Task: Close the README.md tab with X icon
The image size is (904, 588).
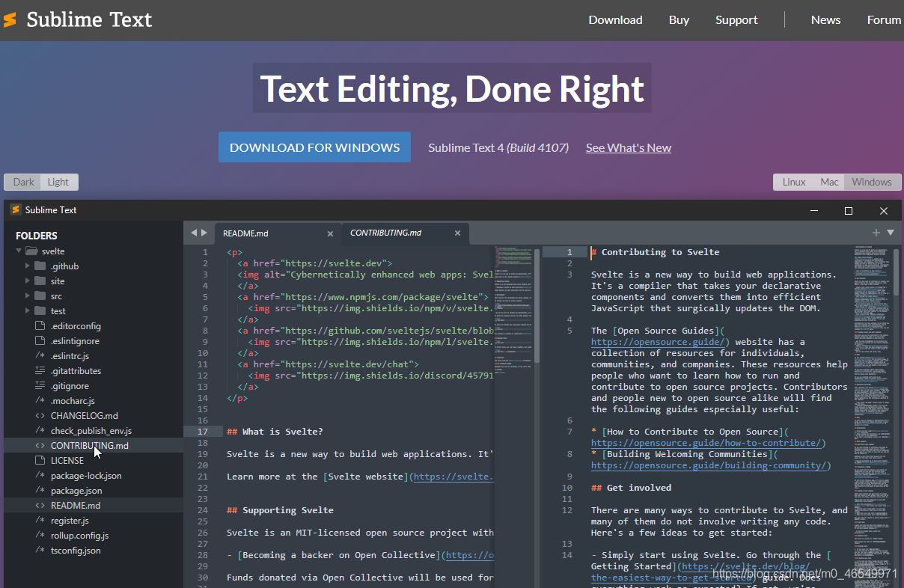Action: click(x=330, y=233)
